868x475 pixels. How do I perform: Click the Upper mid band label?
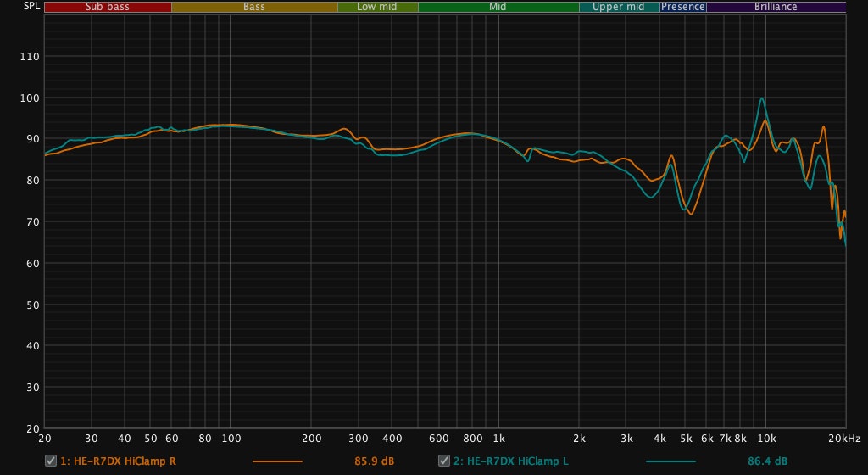(619, 7)
